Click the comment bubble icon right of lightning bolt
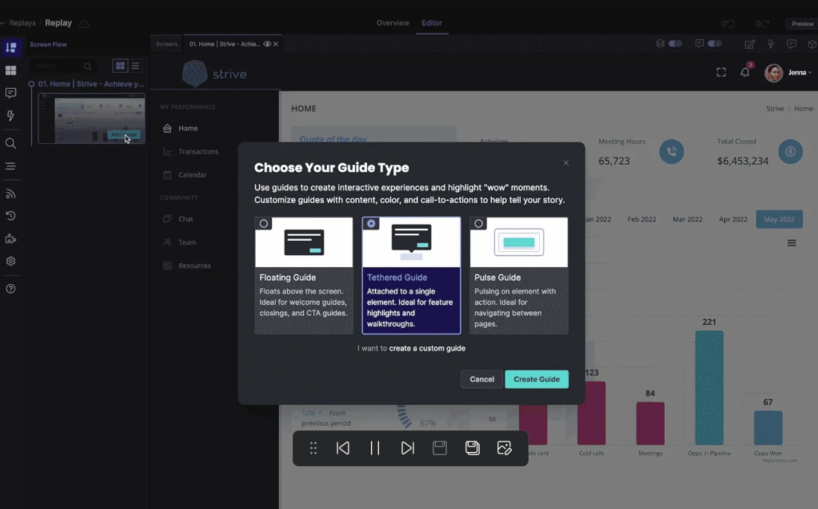This screenshot has height=509, width=818. (x=791, y=44)
